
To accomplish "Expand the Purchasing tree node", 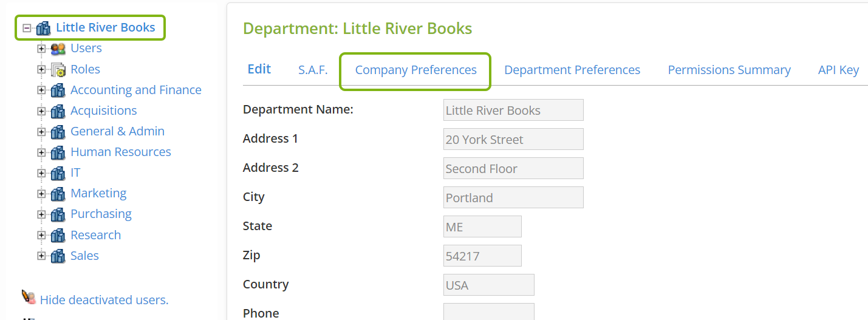I will coord(41,214).
